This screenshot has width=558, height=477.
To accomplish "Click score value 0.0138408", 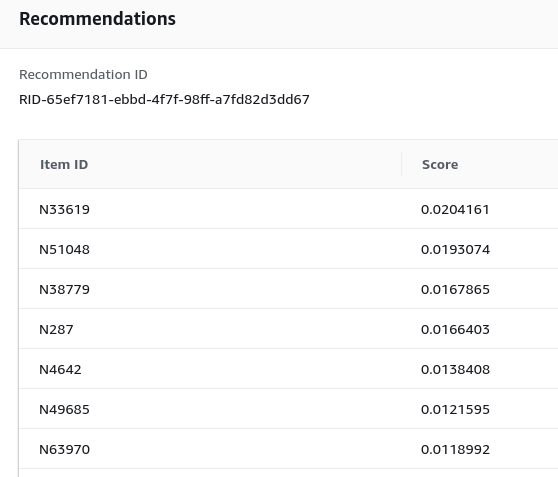I will pos(455,369).
